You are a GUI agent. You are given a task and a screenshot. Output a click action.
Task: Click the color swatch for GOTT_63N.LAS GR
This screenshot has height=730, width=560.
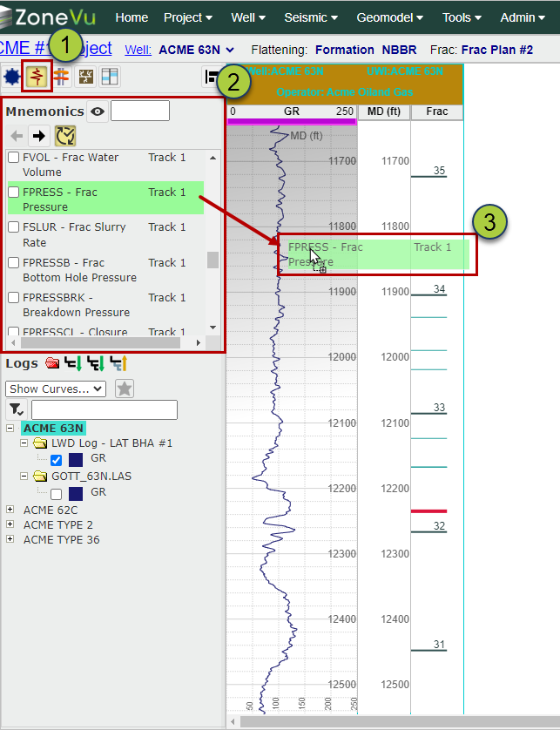point(76,494)
